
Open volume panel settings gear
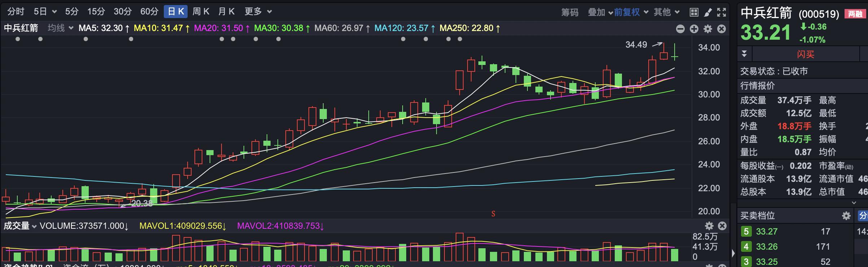tap(709, 226)
